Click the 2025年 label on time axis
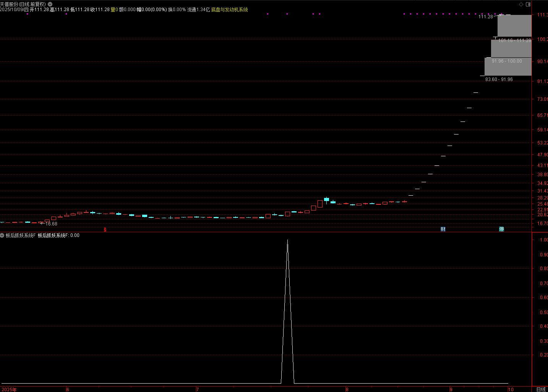 (x=9, y=390)
